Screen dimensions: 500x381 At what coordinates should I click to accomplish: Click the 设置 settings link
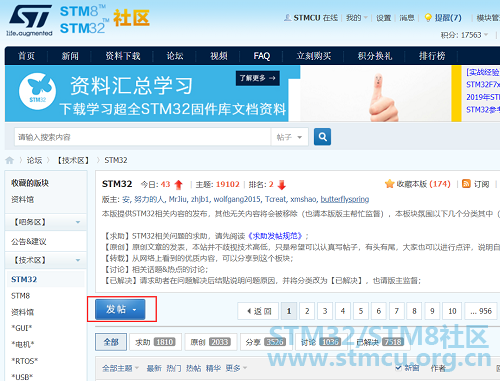coord(384,18)
